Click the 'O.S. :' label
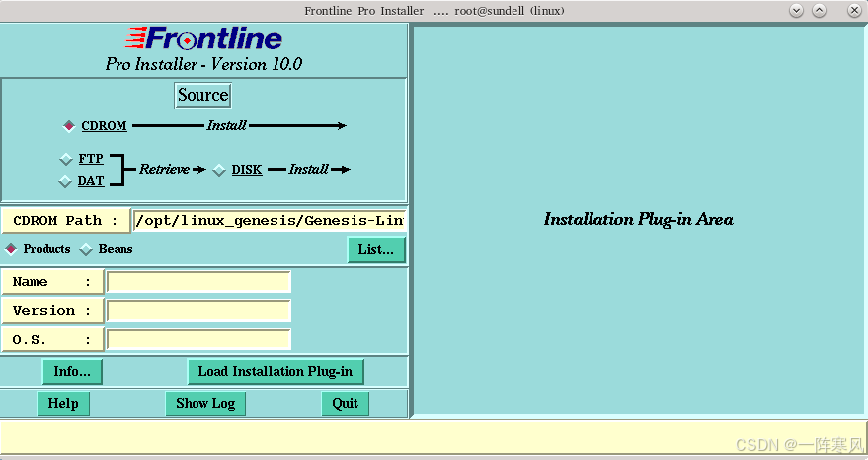Viewport: 868px width, 460px height. point(52,340)
